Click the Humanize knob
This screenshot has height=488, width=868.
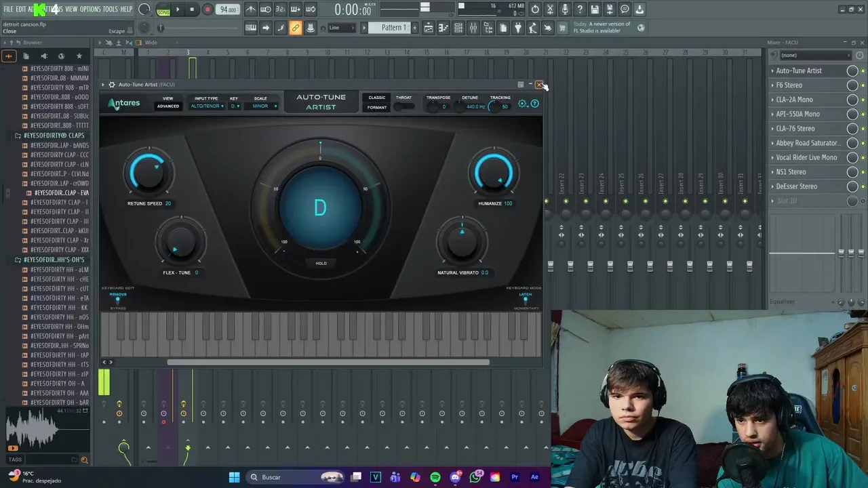tap(494, 172)
